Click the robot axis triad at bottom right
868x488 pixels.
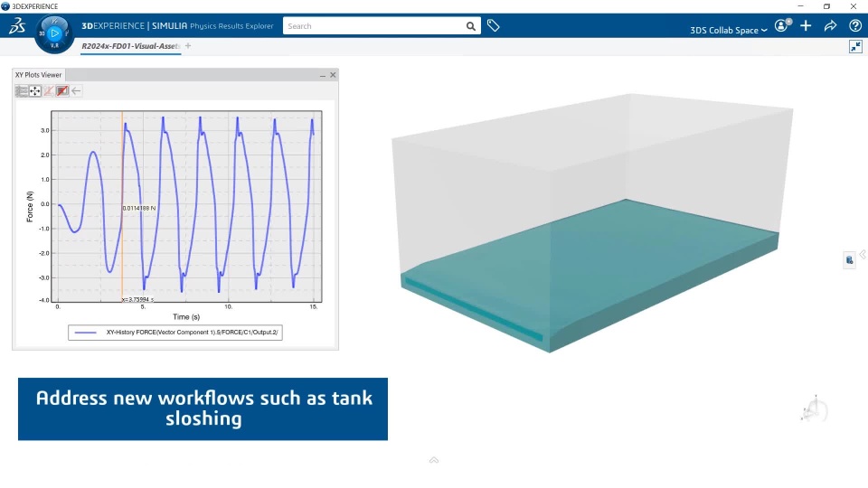tap(814, 409)
